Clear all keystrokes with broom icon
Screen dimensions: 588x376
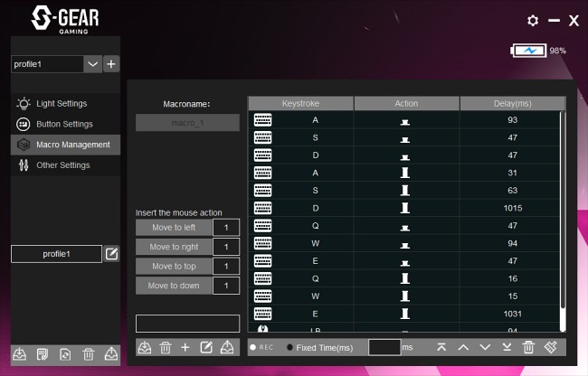(551, 348)
